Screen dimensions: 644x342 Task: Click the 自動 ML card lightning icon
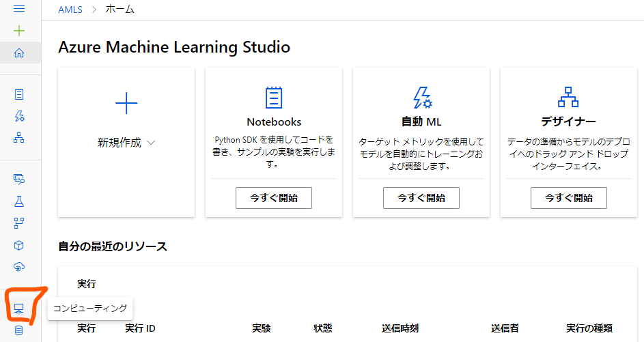pos(422,98)
